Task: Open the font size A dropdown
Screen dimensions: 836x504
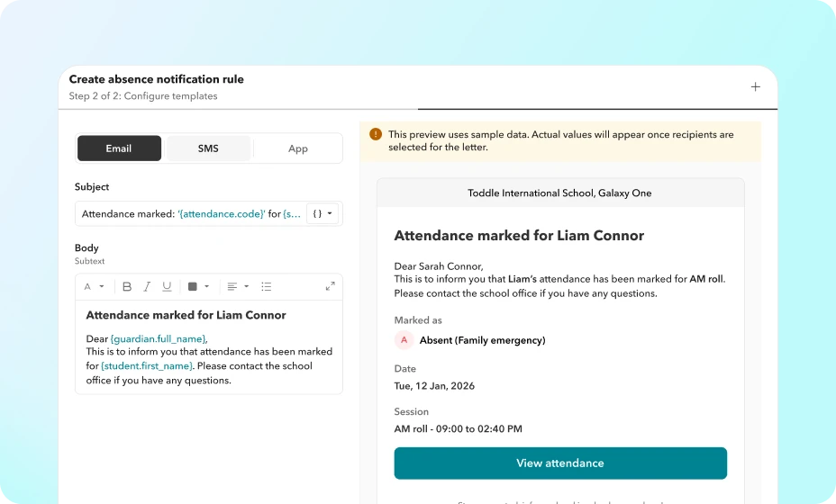Action: [94, 286]
